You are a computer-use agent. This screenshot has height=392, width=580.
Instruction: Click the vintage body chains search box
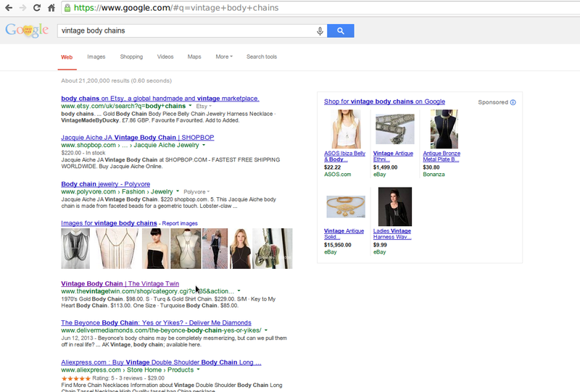[187, 30]
